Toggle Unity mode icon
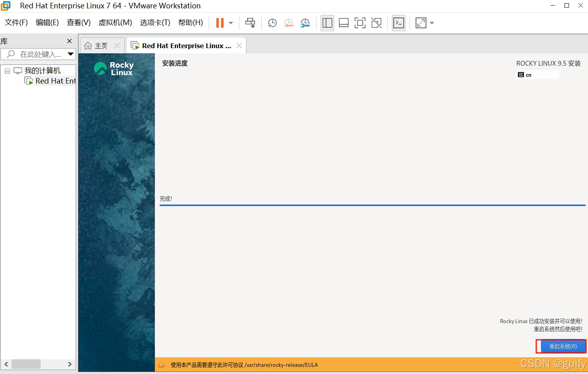 click(x=376, y=23)
